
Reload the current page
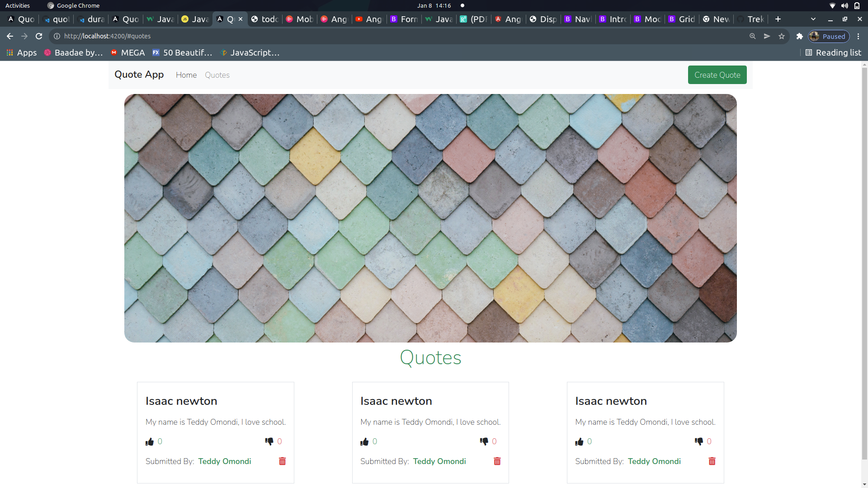(39, 36)
